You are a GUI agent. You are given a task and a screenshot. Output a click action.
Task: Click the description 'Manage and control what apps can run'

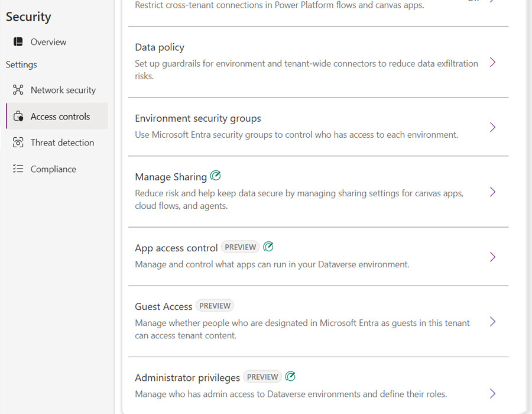210,264
